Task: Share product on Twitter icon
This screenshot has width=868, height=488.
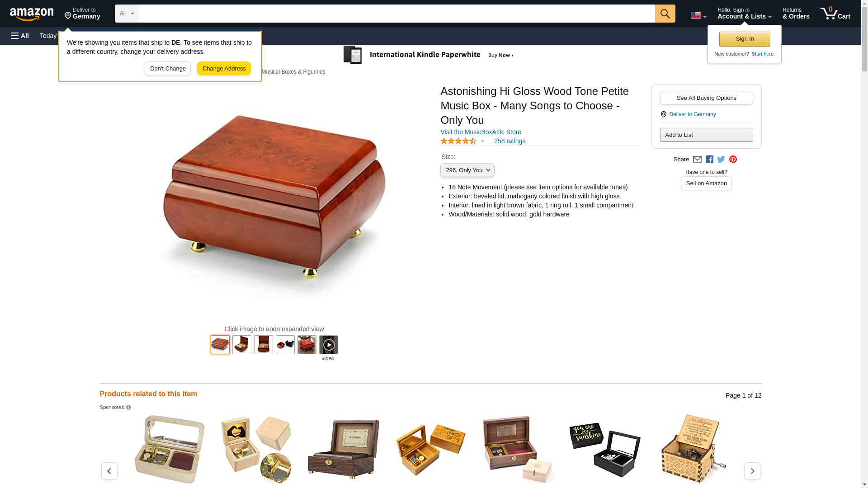Action: [721, 160]
